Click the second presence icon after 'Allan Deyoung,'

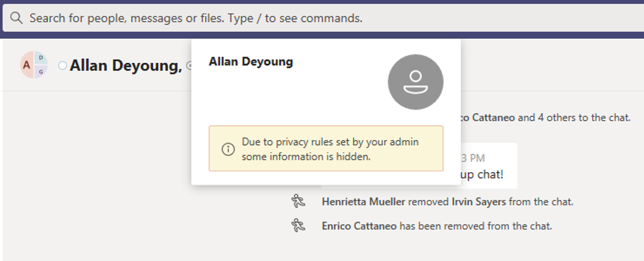189,65
